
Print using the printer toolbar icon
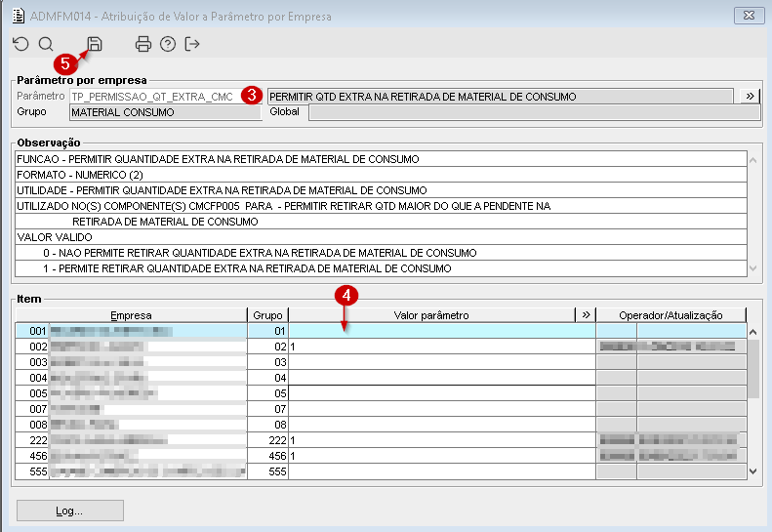coord(143,44)
